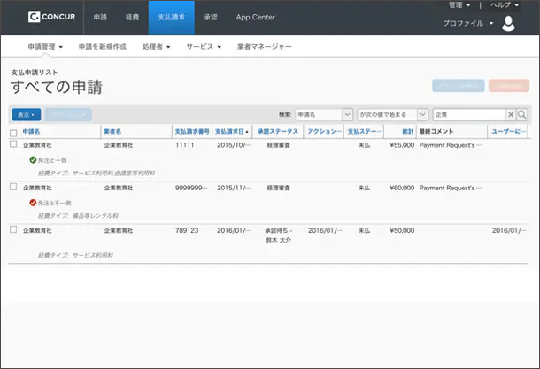Viewport: 540px width, 369px height.
Task: Check the row dated 2015/10 with 発注と一致
Action: point(13,144)
